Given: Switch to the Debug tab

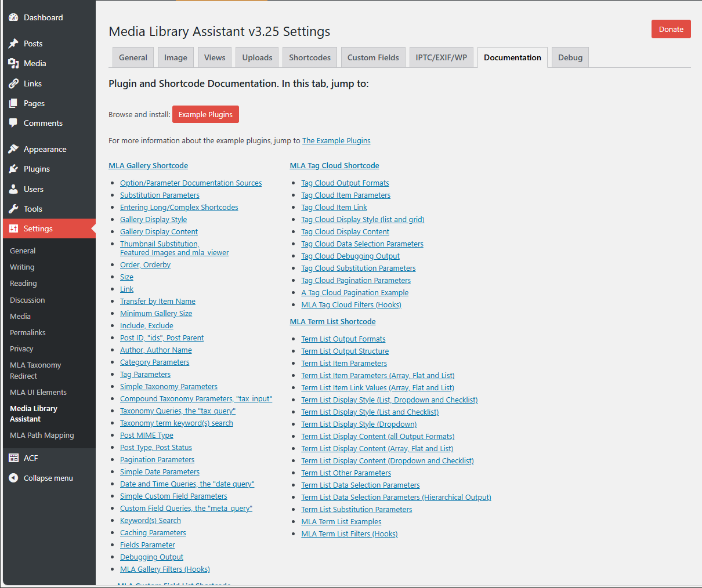Looking at the screenshot, I should click(570, 57).
